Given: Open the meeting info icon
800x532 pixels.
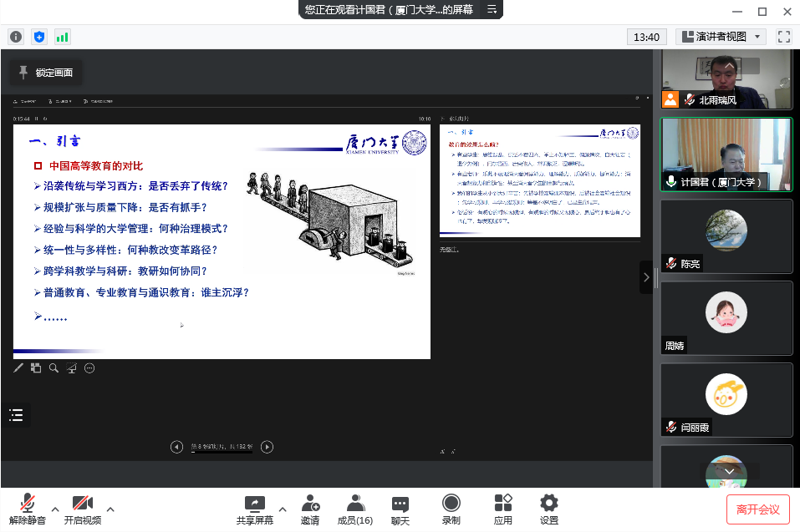Looking at the screenshot, I should (16, 37).
